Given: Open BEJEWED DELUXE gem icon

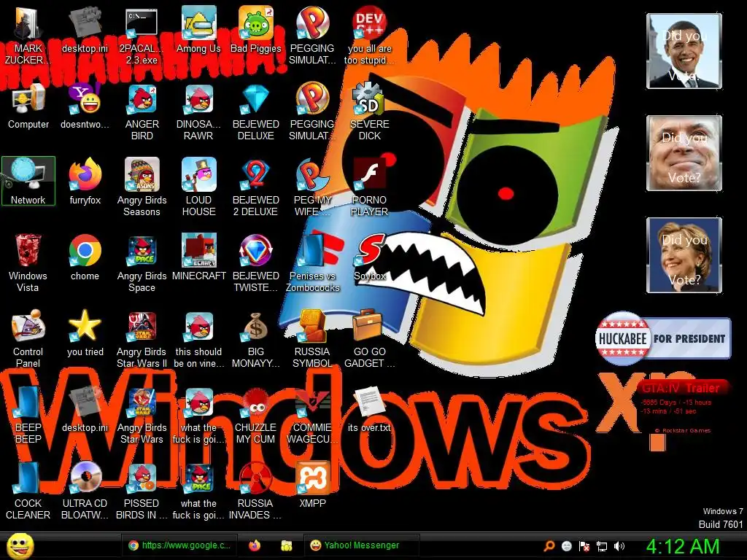Looking at the screenshot, I should tap(256, 112).
